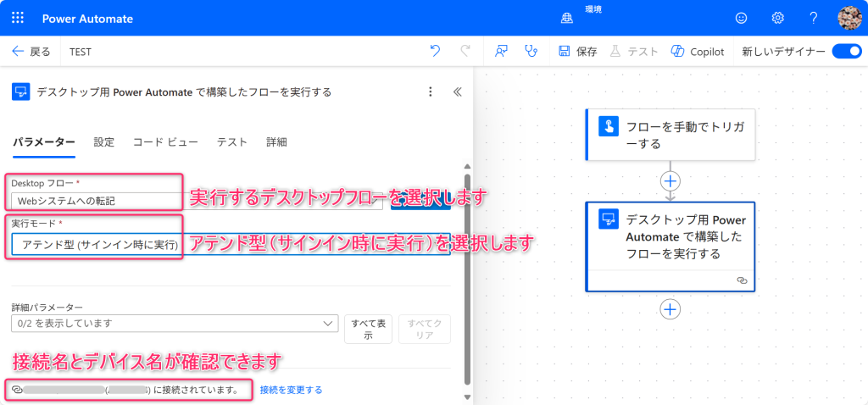This screenshot has height=405, width=868.
Task: Switch to the 設定 tab
Action: coord(104,142)
